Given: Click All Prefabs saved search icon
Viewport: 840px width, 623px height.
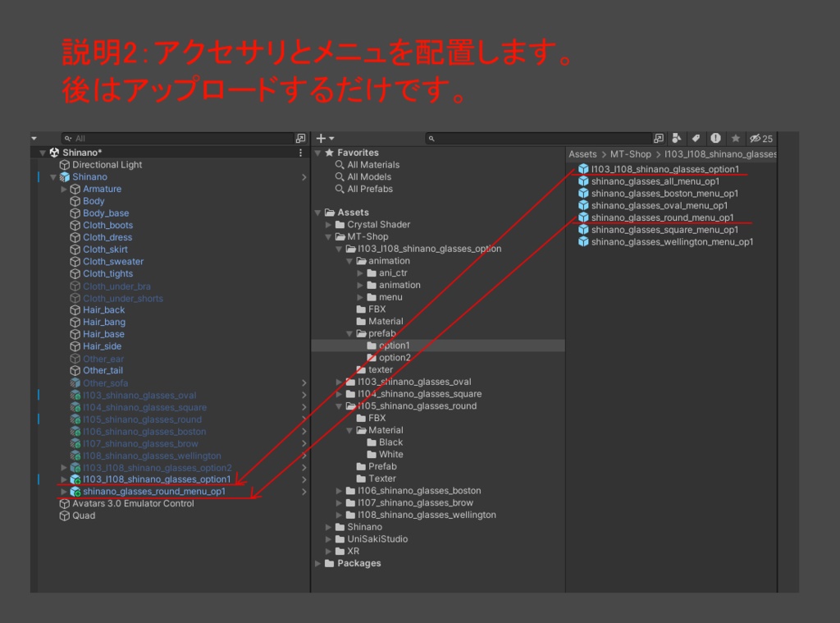Looking at the screenshot, I should coord(340,189).
